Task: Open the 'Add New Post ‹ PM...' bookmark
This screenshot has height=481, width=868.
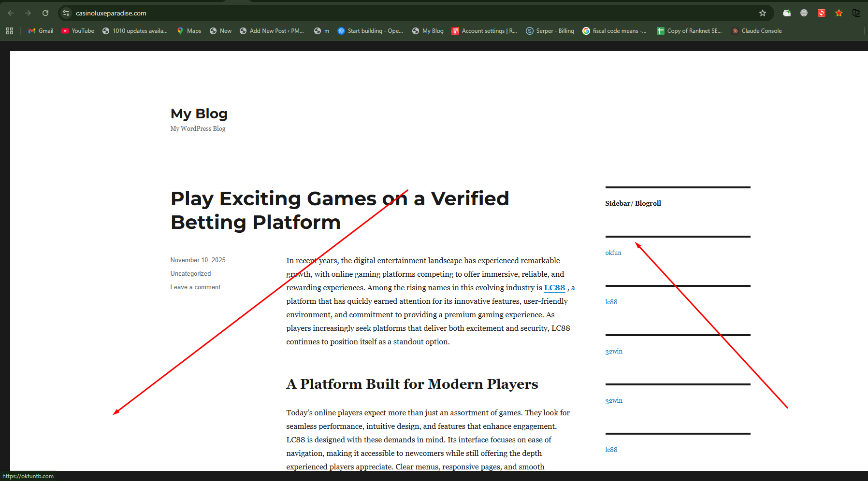Action: tap(272, 31)
